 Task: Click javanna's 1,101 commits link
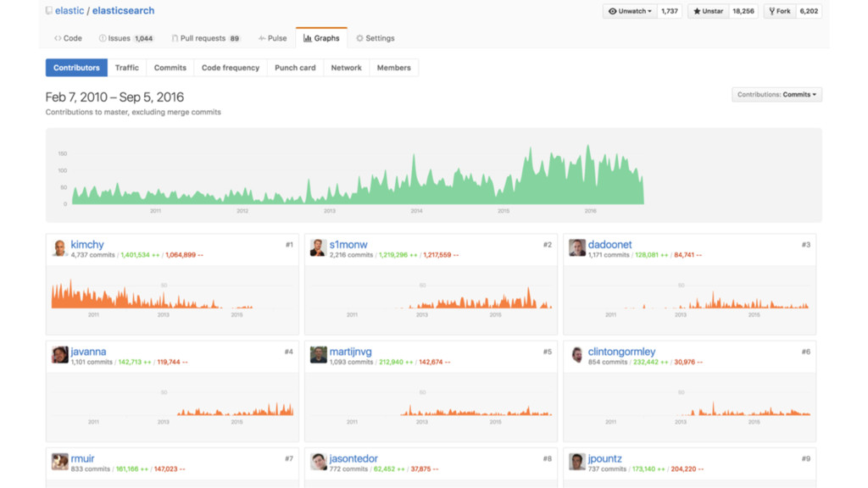tap(92, 362)
